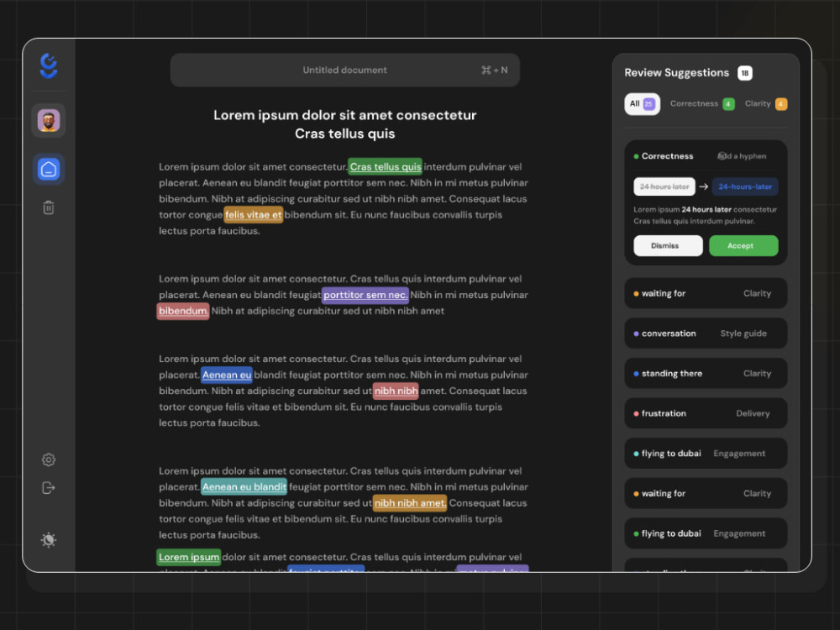Screen dimensions: 840x630
Task: Click the 24-hours-later replacement chip
Action: click(x=744, y=186)
